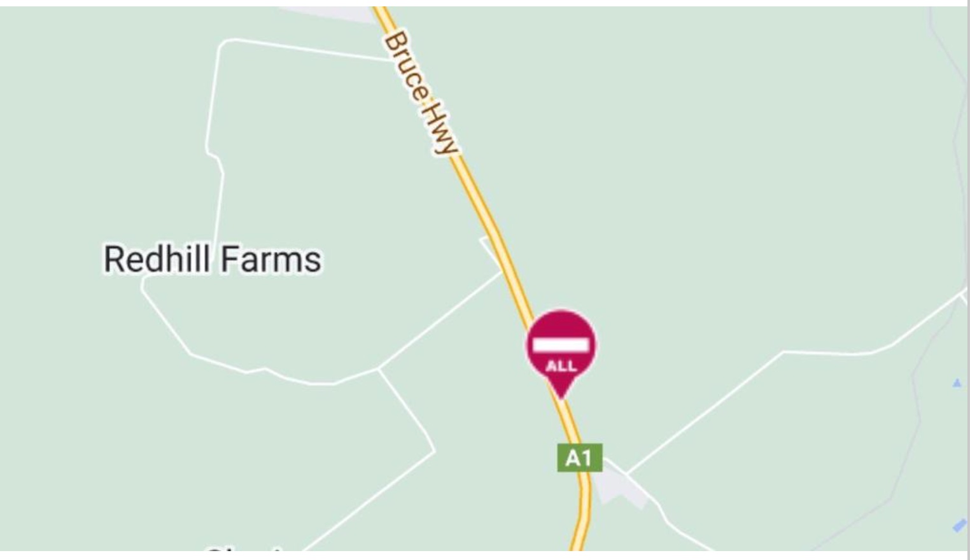
Task: Click the white bar inside closure marker
Action: pyautogui.click(x=561, y=344)
